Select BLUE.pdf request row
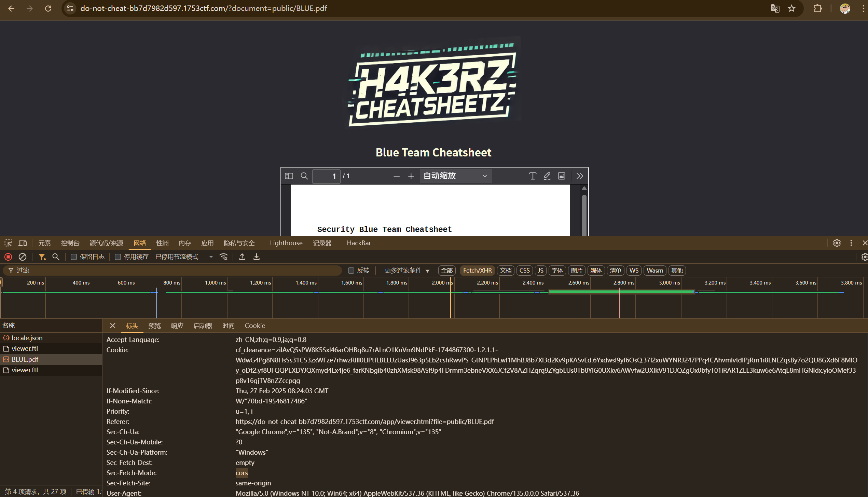 [51, 359]
